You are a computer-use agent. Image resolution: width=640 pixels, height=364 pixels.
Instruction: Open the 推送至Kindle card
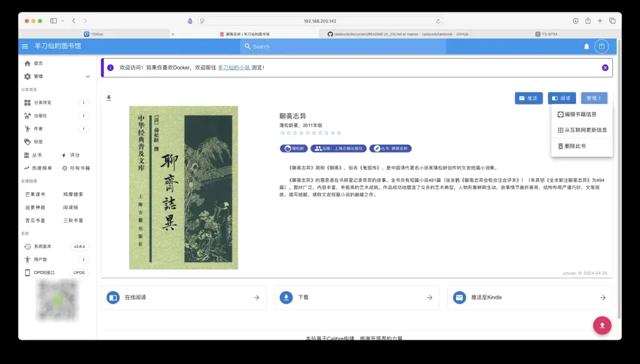(x=530, y=298)
